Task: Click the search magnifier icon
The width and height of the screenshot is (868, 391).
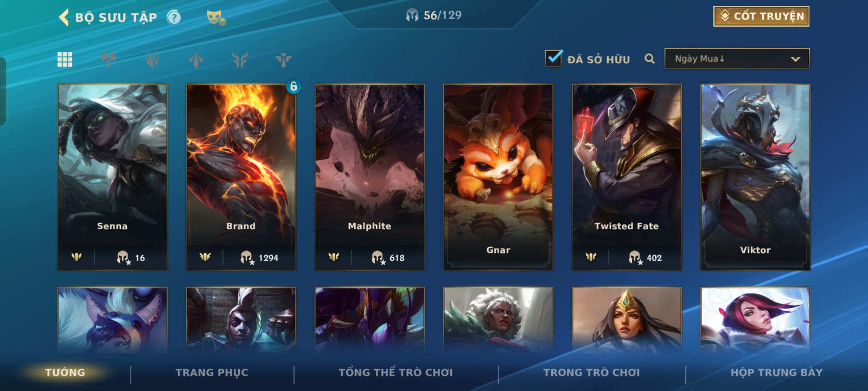Action: coord(650,59)
